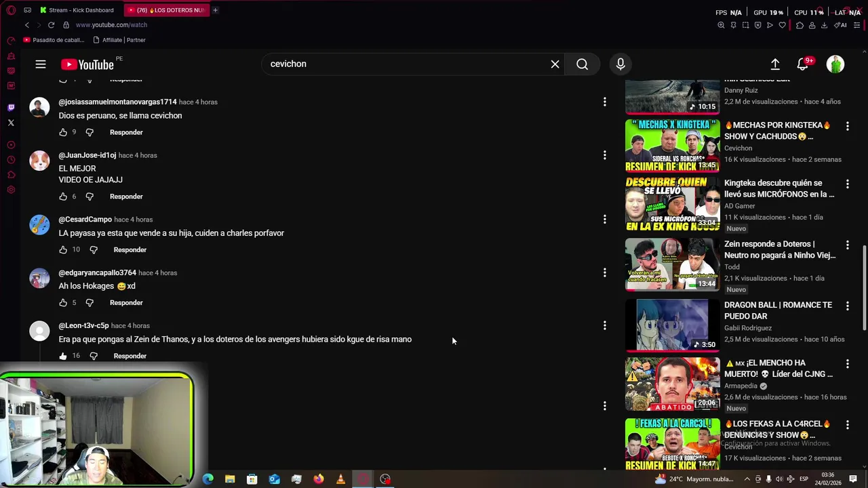Select the 'LOS DOTEROS' YouTube tab
Image resolution: width=868 pixels, height=488 pixels.
[x=167, y=10]
